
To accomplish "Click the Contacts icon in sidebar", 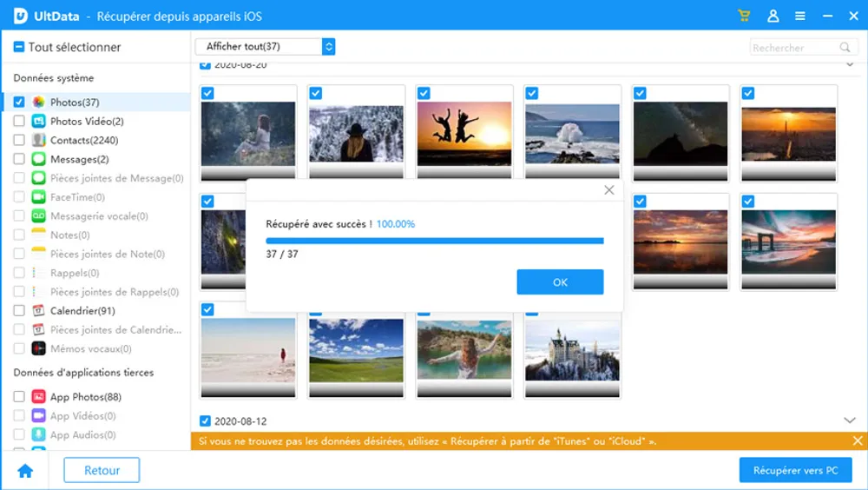I will 38,140.
